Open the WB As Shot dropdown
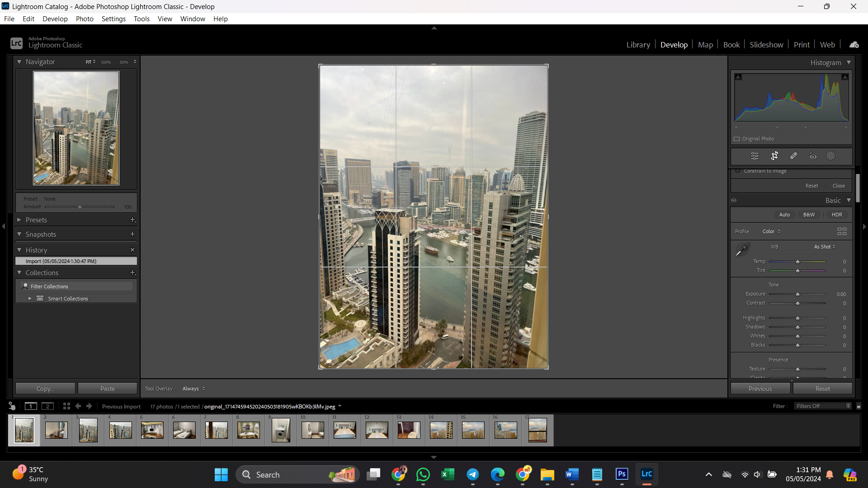The height and width of the screenshot is (488, 868). click(x=825, y=247)
